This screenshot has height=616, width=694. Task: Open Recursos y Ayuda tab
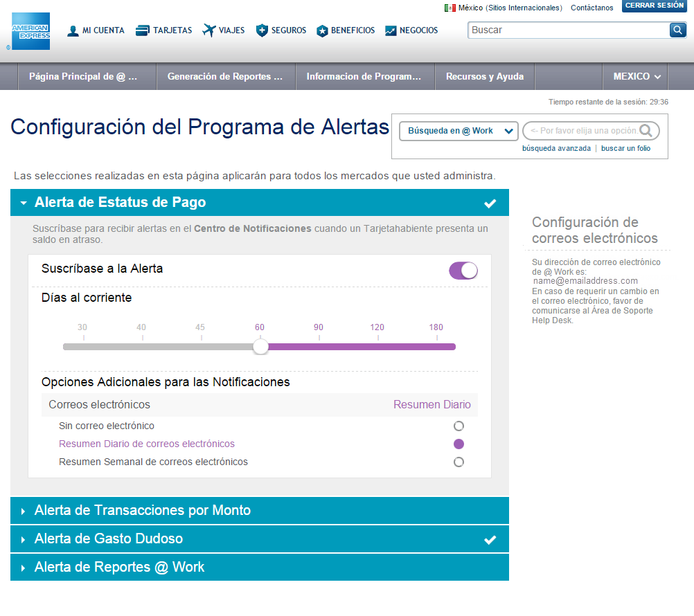tap(485, 77)
